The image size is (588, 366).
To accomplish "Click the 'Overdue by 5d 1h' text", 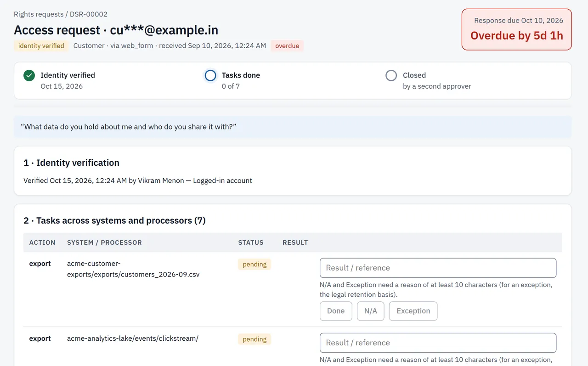I will (517, 35).
